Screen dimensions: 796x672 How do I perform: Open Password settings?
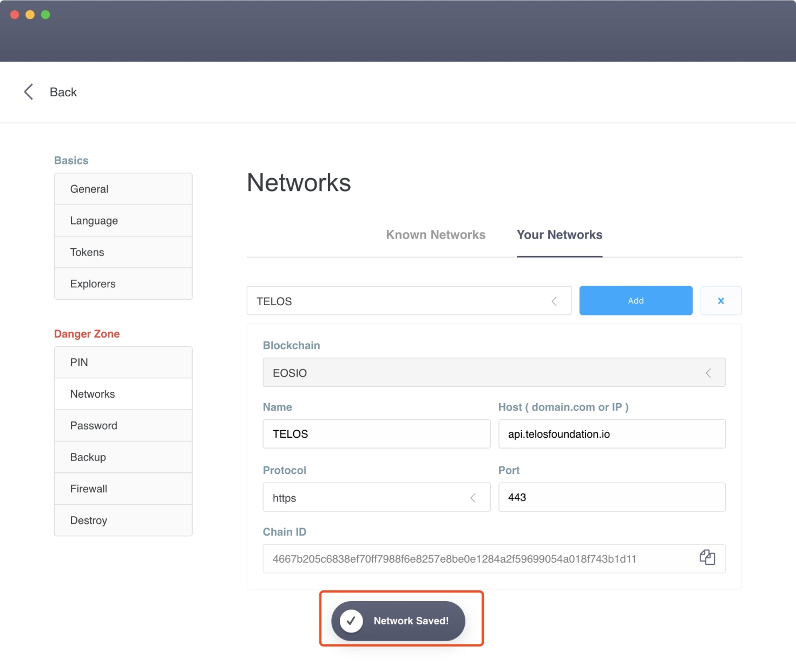[x=123, y=425]
